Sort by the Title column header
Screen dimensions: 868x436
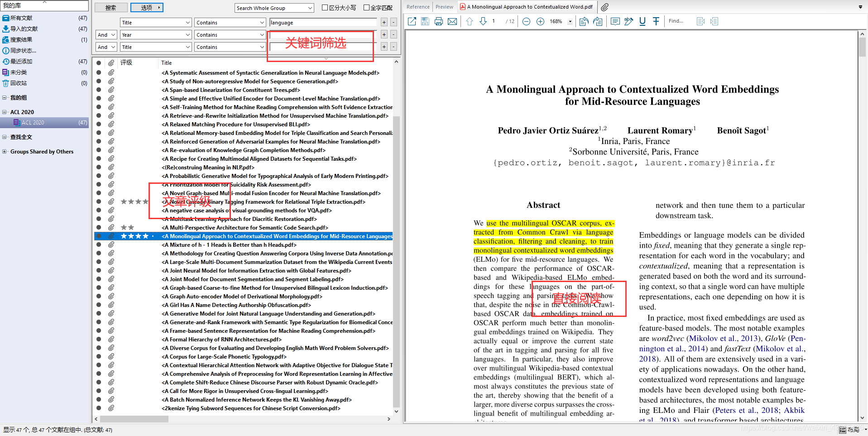[x=167, y=63]
